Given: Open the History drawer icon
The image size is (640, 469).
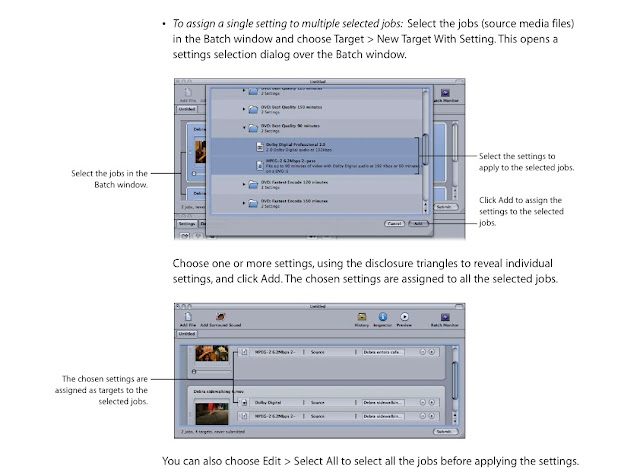Looking at the screenshot, I should click(x=362, y=317).
